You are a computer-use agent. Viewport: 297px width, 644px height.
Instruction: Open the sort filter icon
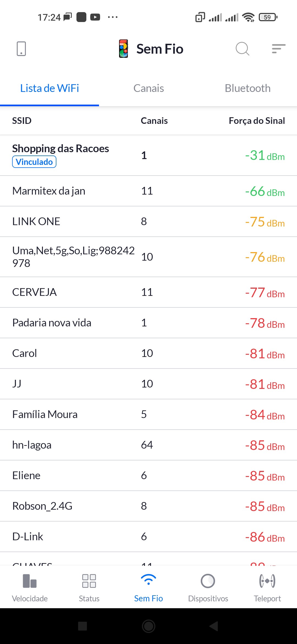(x=278, y=49)
